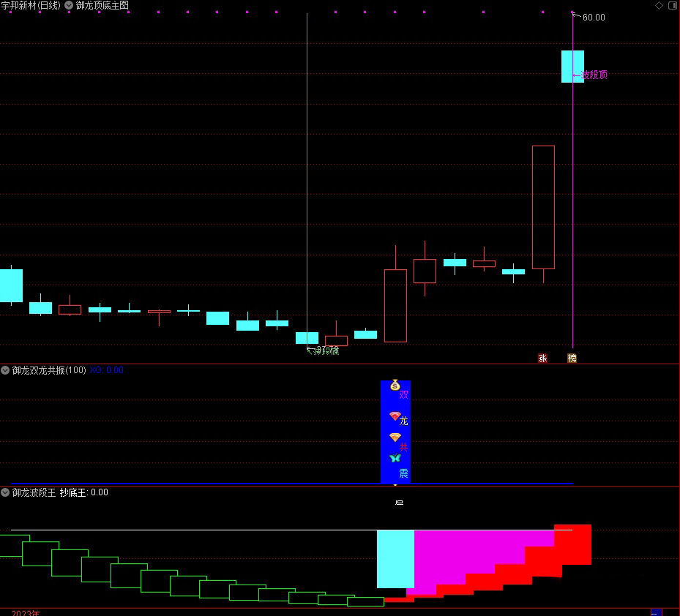680x616 pixels.
Task: Click the 御龙顶底主图 indicator name
Action: click(102, 5)
